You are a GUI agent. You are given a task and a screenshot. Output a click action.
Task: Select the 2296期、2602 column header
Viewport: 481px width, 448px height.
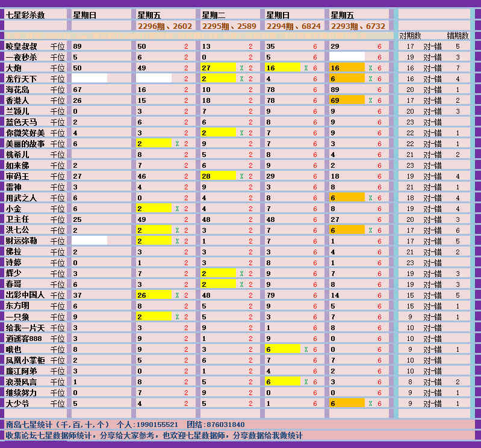click(x=165, y=26)
